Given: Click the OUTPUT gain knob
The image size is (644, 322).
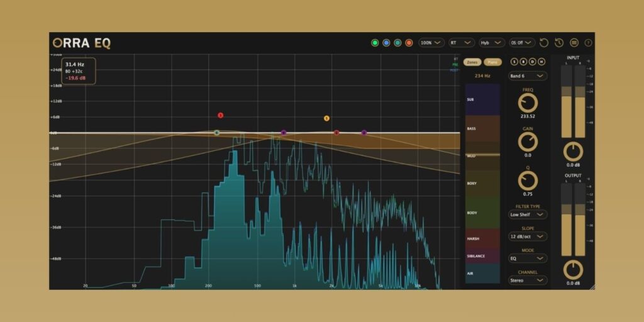Looking at the screenshot, I should point(573,270).
